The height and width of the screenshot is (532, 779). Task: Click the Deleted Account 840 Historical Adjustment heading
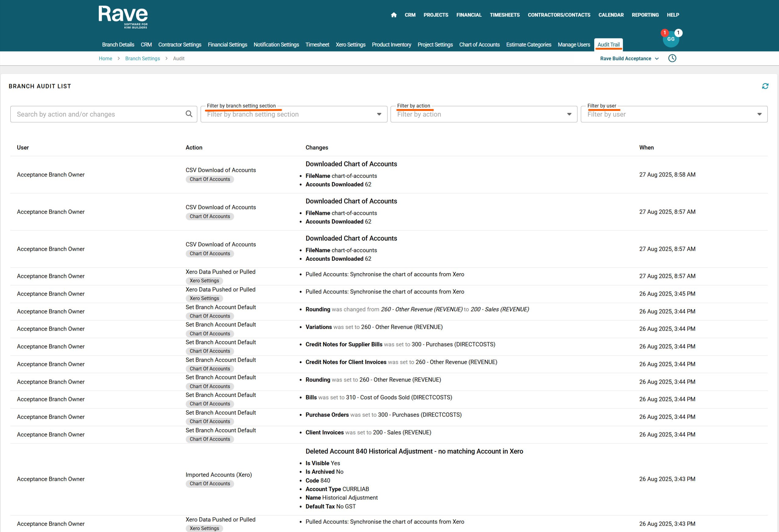pos(414,451)
